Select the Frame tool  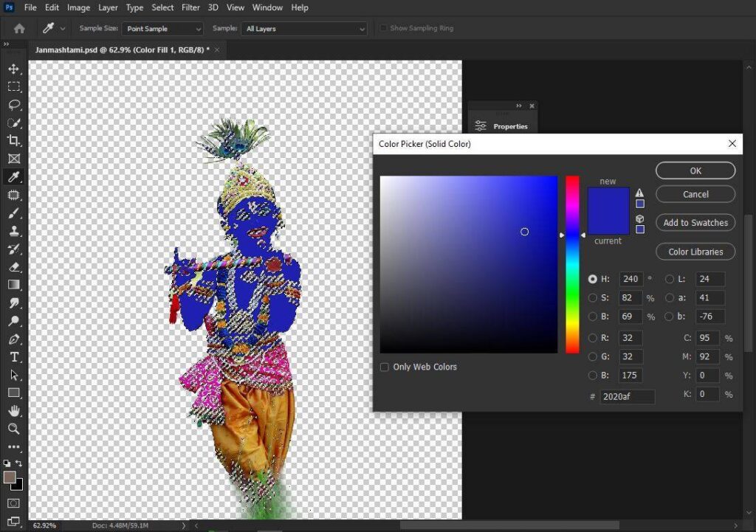coord(13,159)
